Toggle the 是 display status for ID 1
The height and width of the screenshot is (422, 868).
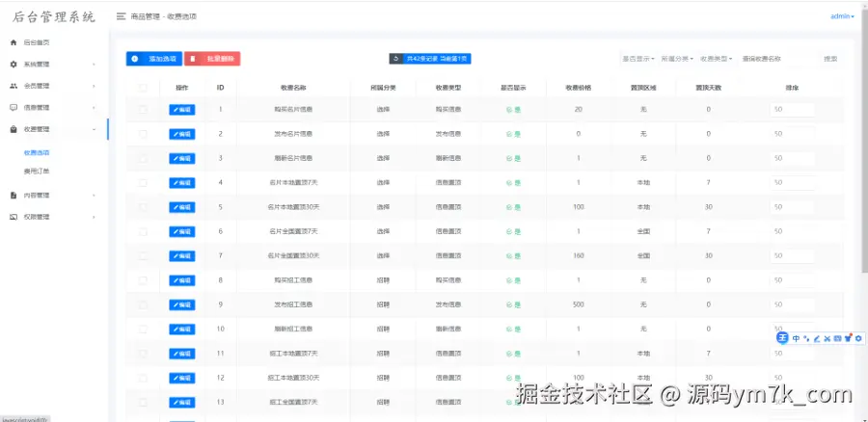[513, 110]
